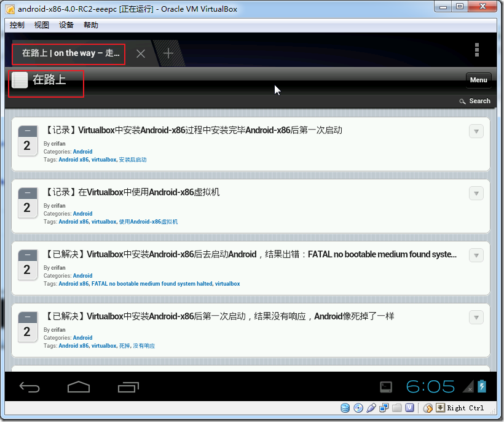
Task: Click the Search link
Action: [x=479, y=101]
